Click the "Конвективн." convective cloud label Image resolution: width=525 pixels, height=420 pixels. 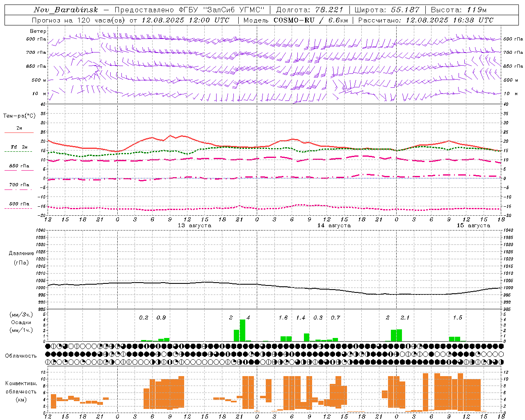[21, 383]
